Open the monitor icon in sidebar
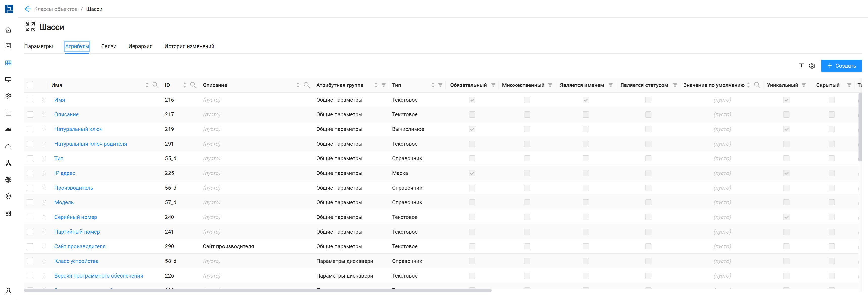868x300 pixels. pos(8,80)
